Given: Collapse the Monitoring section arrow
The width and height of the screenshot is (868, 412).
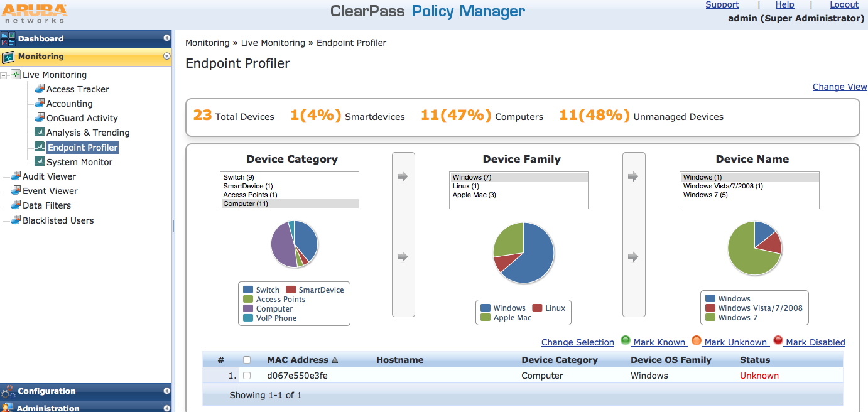Looking at the screenshot, I should click(166, 56).
